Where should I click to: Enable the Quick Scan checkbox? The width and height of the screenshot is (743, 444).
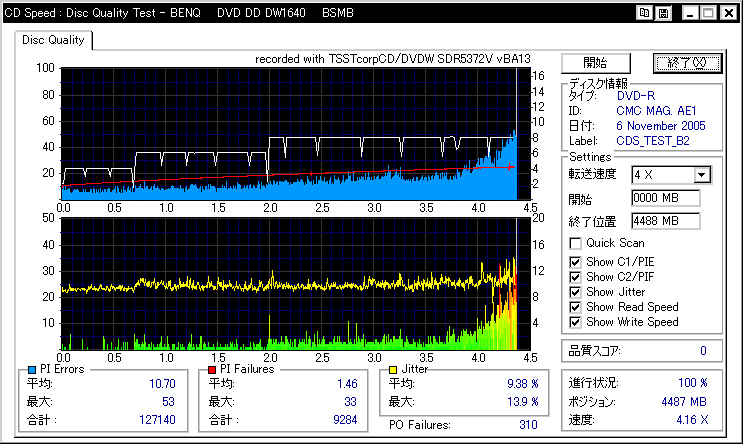point(575,244)
